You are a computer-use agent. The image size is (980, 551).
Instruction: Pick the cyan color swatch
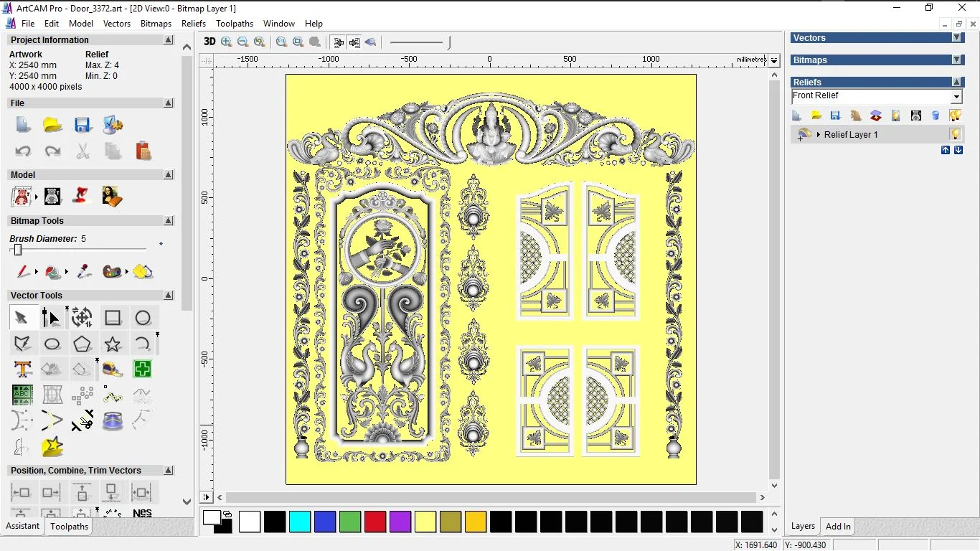click(x=300, y=522)
